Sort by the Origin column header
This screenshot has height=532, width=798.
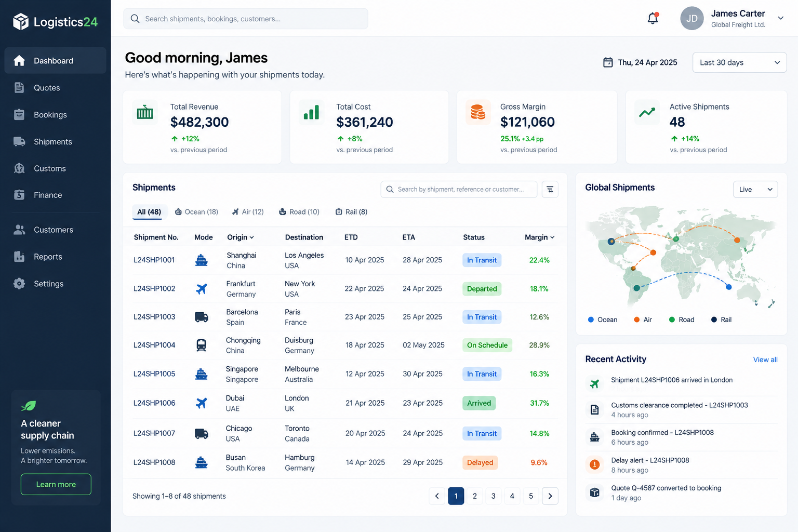tap(241, 237)
